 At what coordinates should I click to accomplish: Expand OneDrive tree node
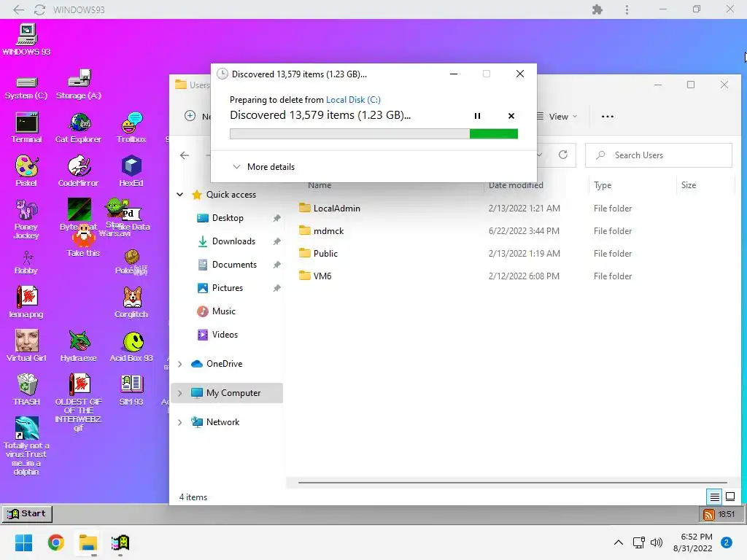click(180, 364)
